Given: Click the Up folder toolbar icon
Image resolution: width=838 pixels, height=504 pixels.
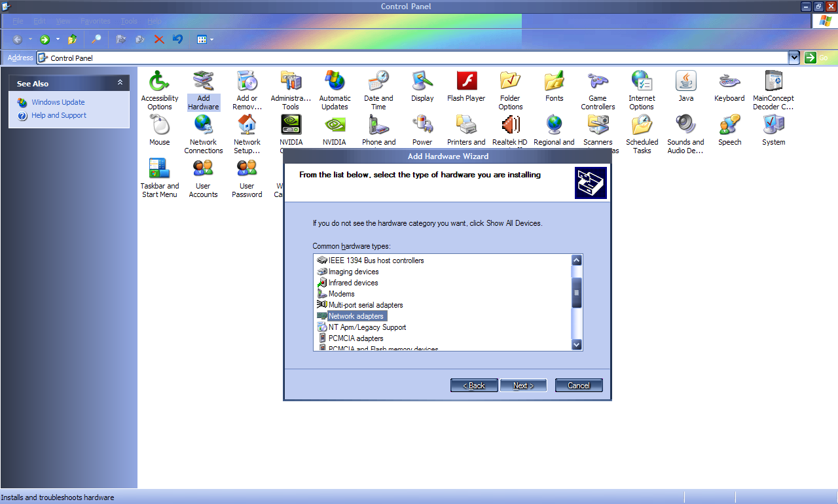Looking at the screenshot, I should [x=72, y=39].
